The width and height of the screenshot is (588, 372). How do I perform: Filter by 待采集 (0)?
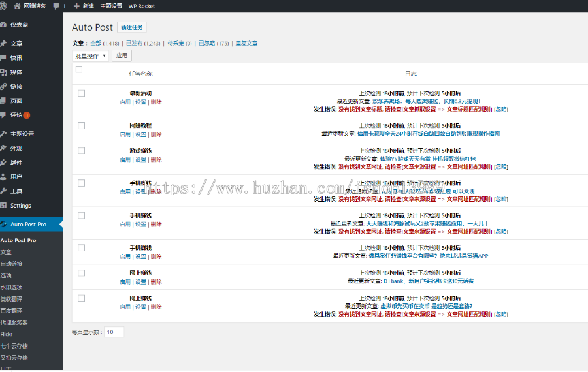[x=179, y=44]
